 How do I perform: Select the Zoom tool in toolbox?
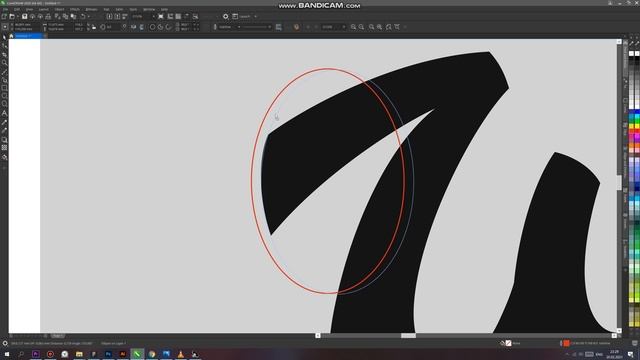click(x=4, y=62)
